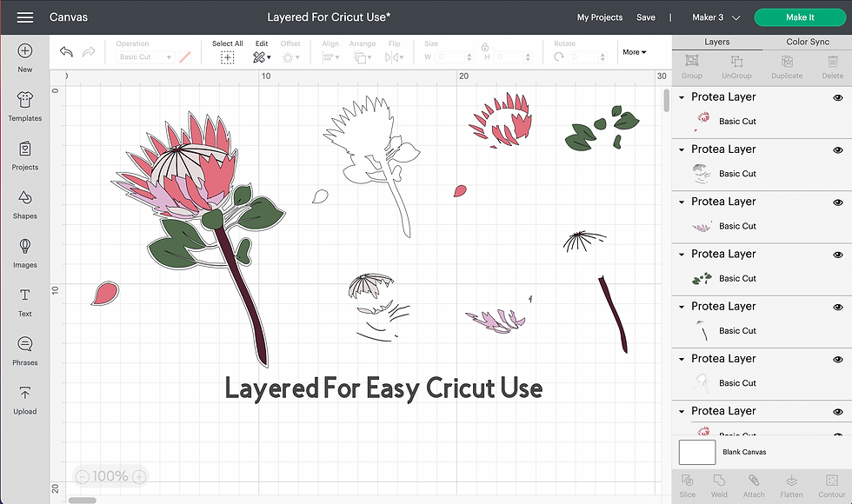Group the selected layers
Image resolution: width=852 pixels, height=504 pixels.
tap(692, 67)
